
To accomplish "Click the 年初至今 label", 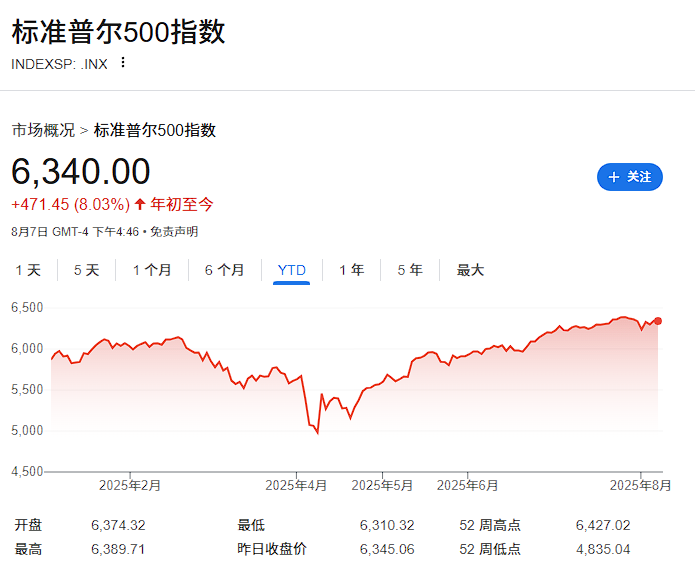I will pos(182,204).
